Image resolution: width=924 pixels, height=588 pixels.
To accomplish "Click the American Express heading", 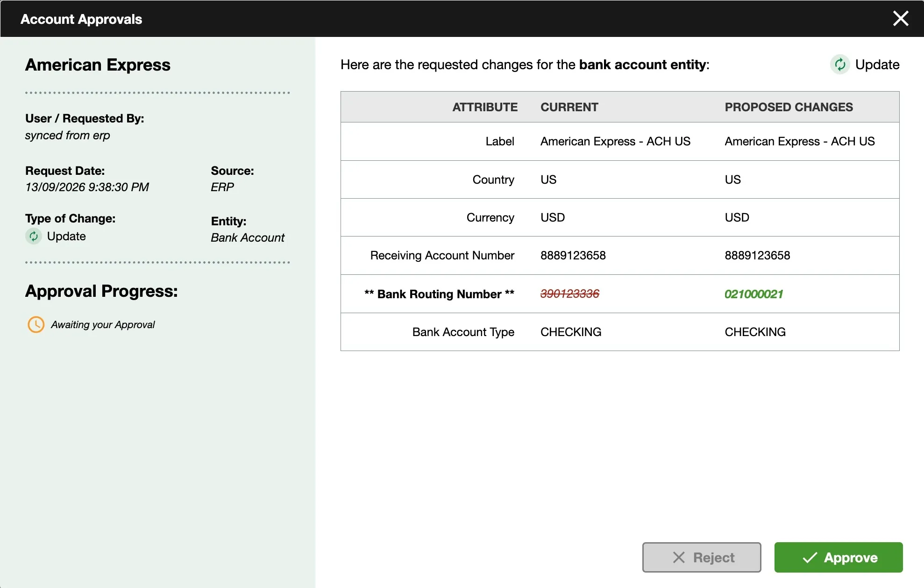I will 98,65.
